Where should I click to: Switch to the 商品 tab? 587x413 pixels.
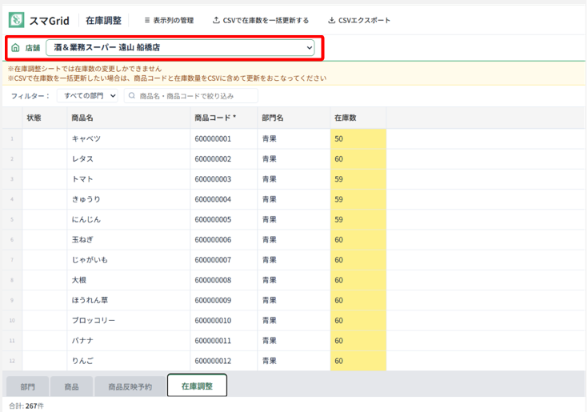(x=72, y=386)
